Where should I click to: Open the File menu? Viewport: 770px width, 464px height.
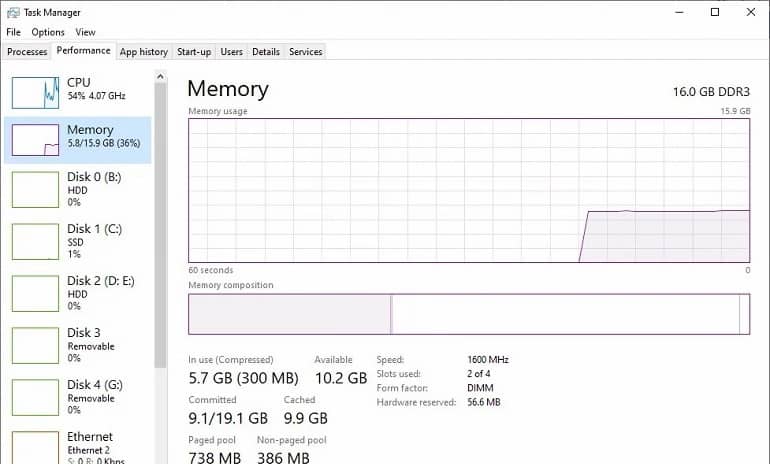coord(13,33)
